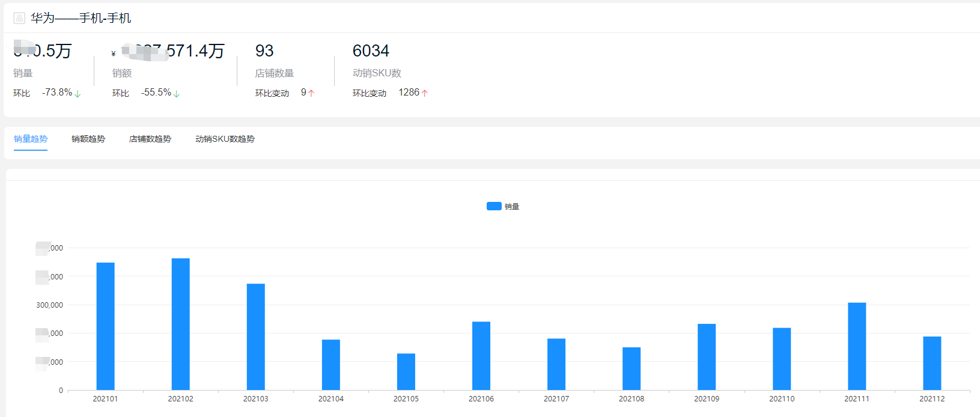Viewport: 980px width, 417px height.
Task: Click the -73.8% change value
Action: (x=57, y=93)
